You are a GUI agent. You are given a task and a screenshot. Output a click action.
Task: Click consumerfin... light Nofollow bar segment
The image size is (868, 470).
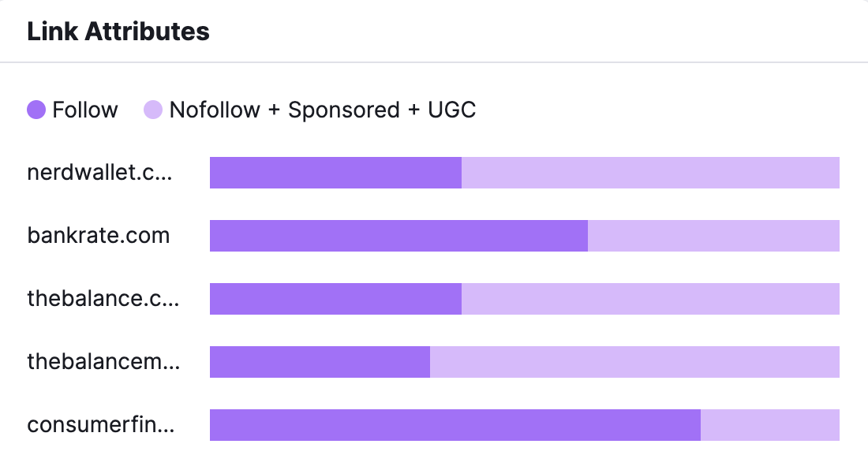770,425
